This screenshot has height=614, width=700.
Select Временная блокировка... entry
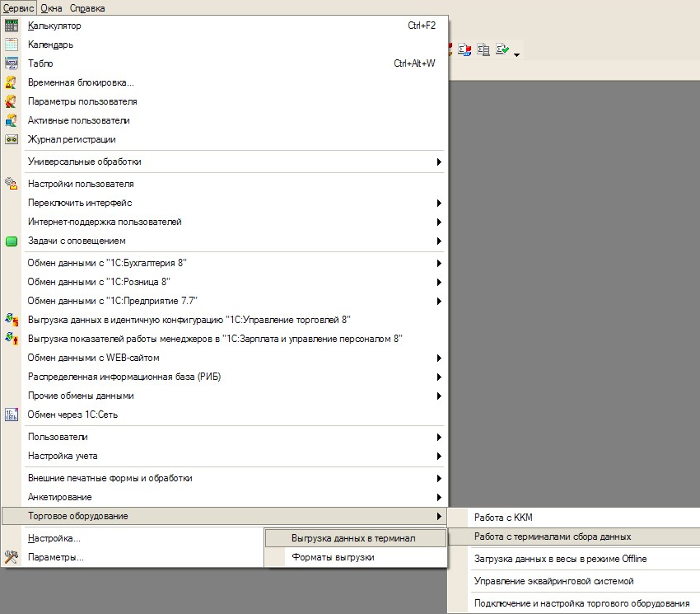pyautogui.click(x=224, y=82)
